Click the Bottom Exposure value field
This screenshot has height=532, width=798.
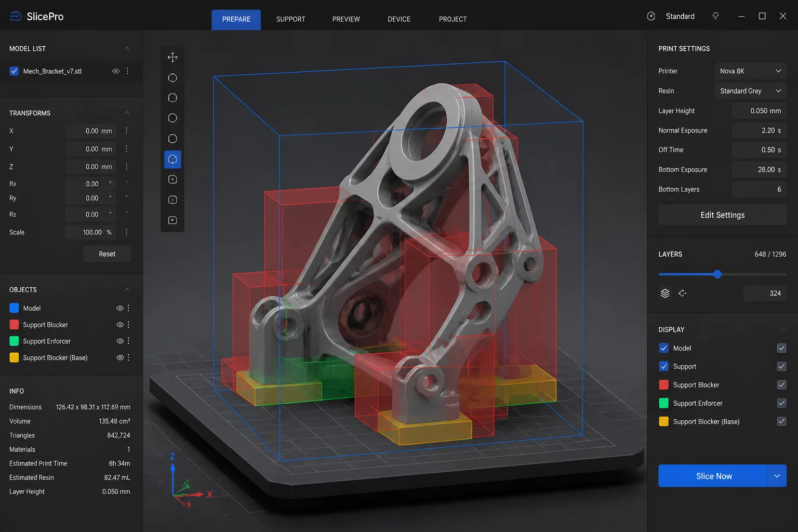pyautogui.click(x=759, y=169)
